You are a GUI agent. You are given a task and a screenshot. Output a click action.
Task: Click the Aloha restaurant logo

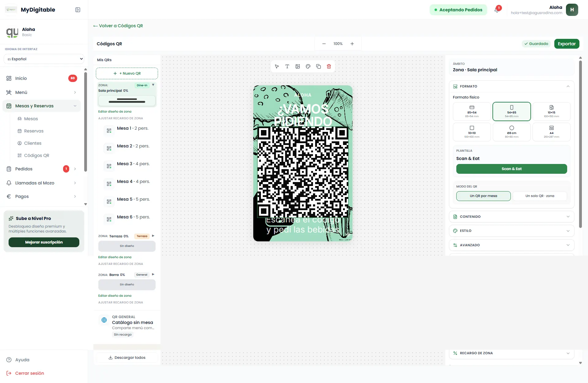coord(12,32)
